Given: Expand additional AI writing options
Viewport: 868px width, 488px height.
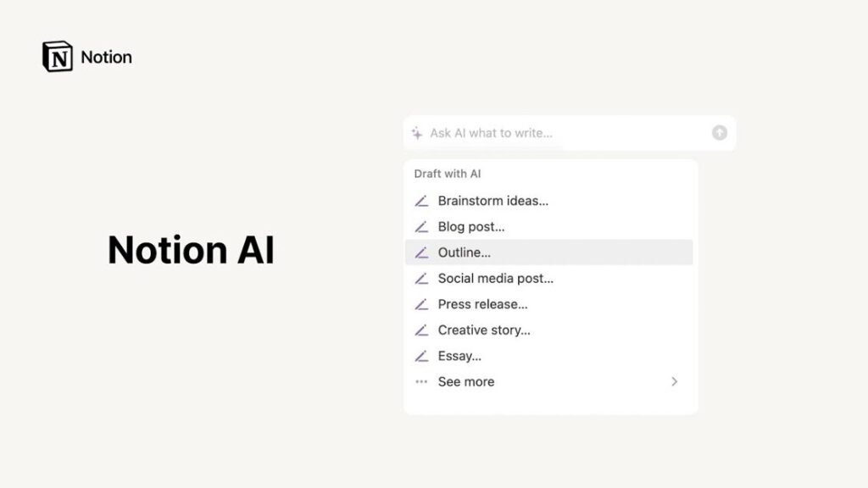Looking at the screenshot, I should click(466, 381).
